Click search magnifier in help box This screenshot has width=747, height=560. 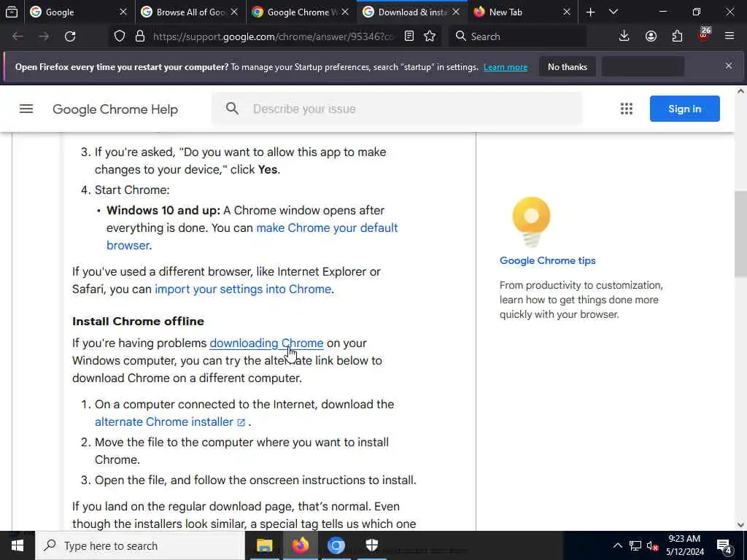coord(232,109)
